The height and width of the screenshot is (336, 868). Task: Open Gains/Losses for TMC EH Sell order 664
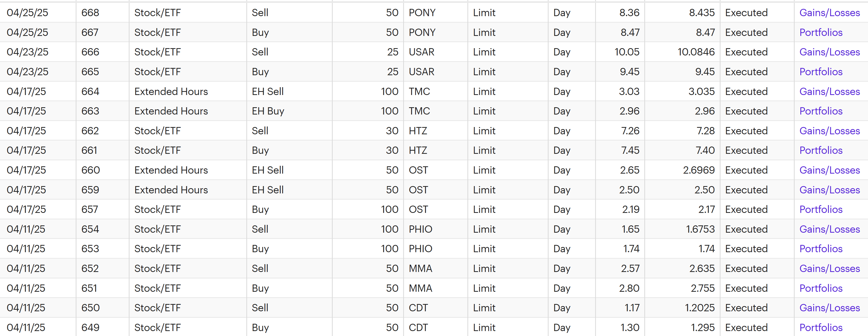pos(829,91)
